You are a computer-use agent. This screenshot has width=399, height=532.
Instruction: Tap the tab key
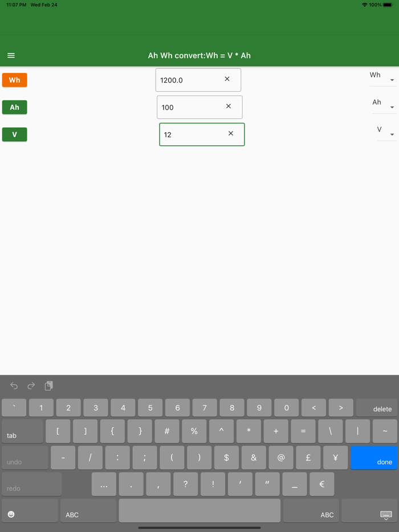(22, 431)
